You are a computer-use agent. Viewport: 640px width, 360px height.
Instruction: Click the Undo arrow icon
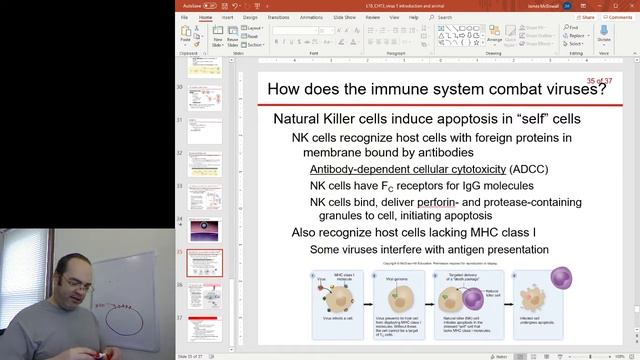click(x=235, y=6)
